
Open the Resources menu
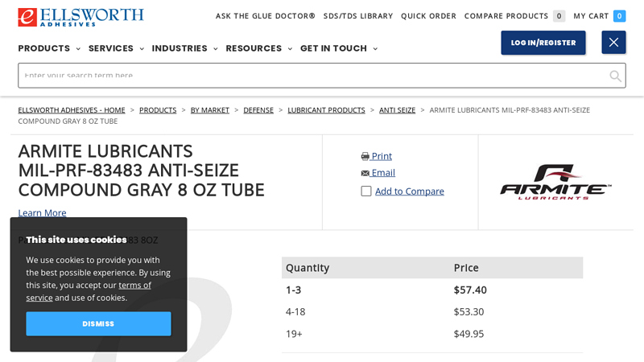pos(258,48)
